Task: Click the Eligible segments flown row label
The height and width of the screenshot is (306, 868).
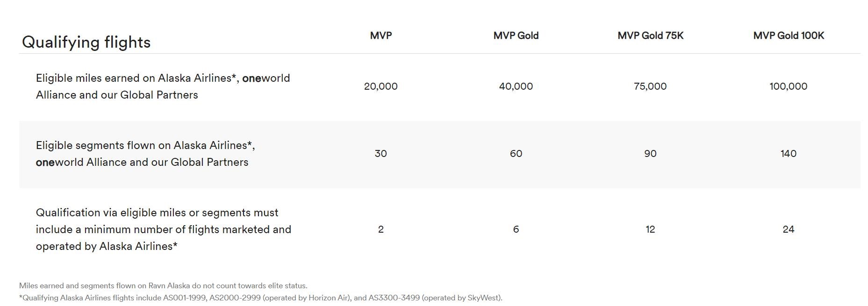Action: pos(145,154)
